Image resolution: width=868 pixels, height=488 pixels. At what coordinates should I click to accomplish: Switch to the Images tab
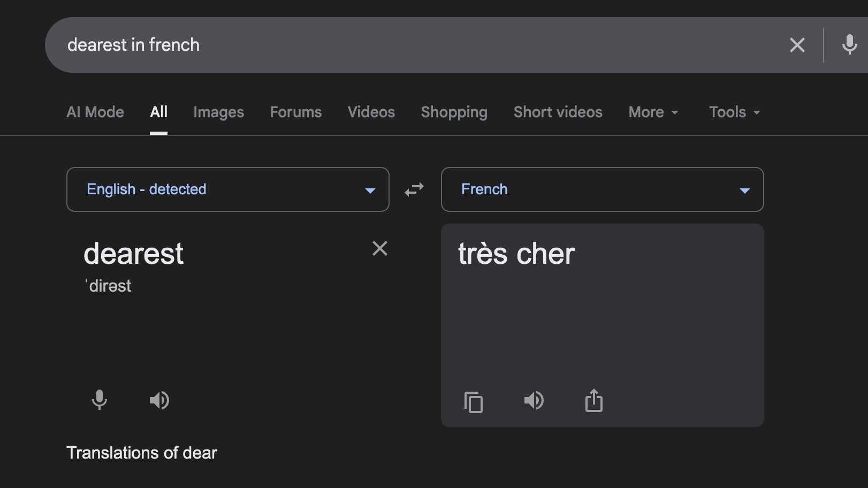click(218, 112)
